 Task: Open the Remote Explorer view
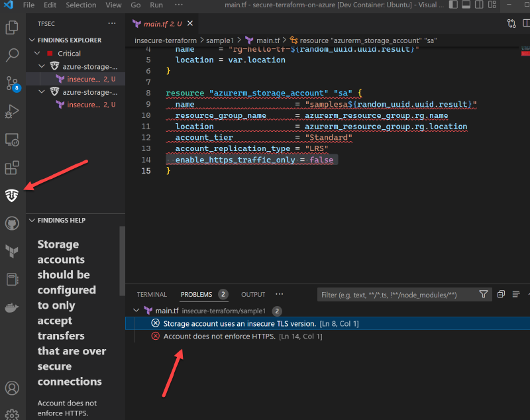12,140
